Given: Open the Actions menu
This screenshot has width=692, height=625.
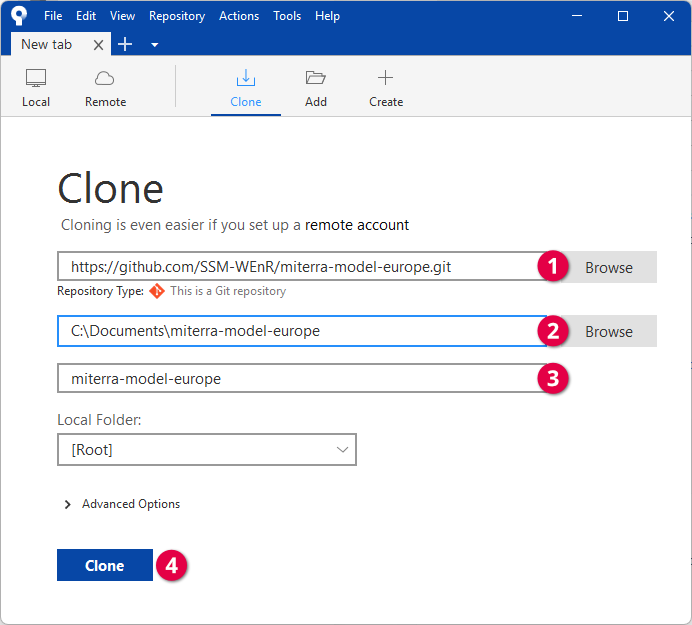Looking at the screenshot, I should click(239, 16).
